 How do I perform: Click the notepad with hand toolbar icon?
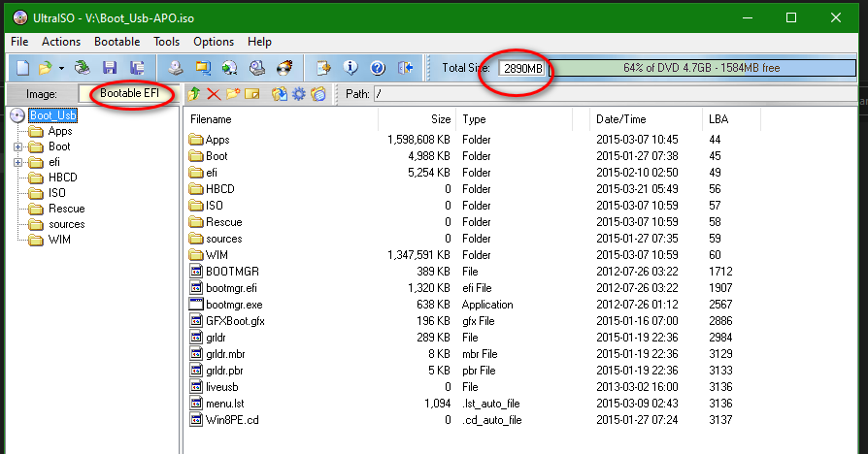click(323, 68)
